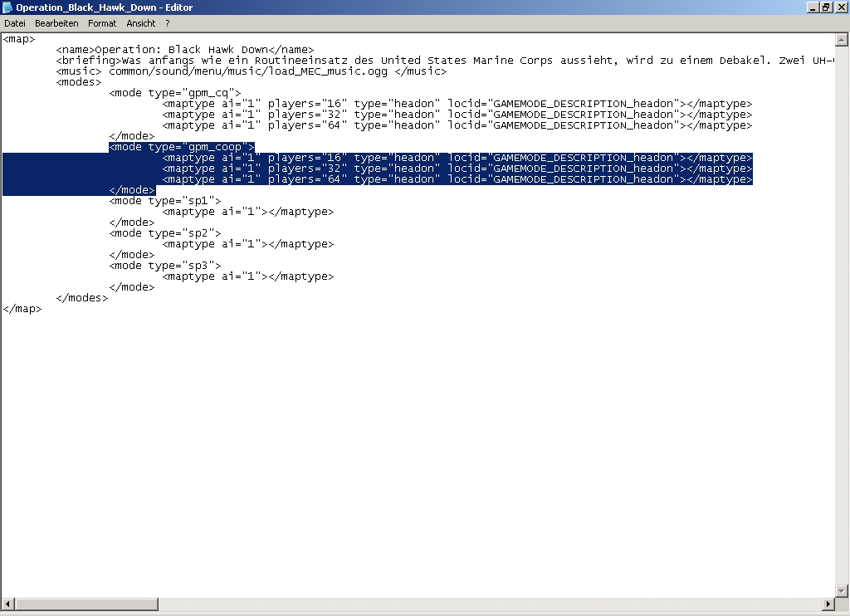Restore down the Editor window
Image resolution: width=850 pixels, height=616 pixels.
click(x=826, y=7)
